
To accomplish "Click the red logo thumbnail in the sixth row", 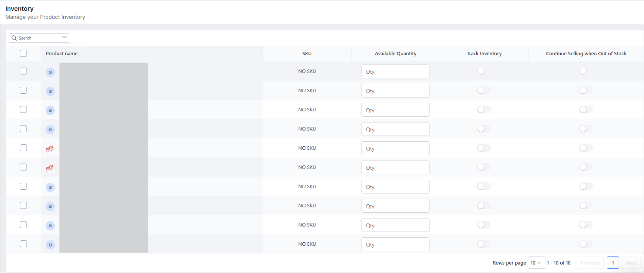I will (x=50, y=168).
